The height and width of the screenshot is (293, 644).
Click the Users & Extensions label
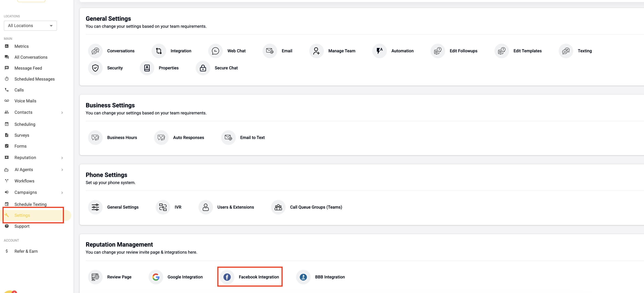pyautogui.click(x=236, y=207)
